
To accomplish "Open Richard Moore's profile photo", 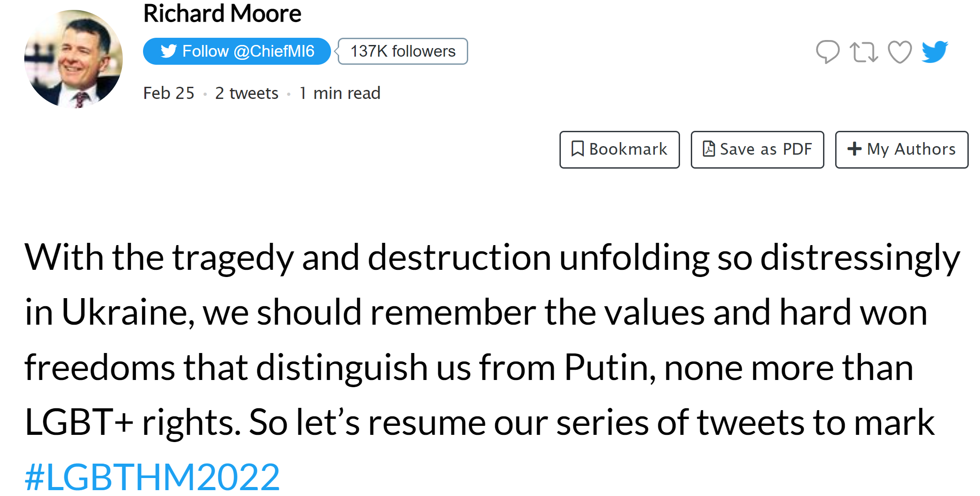I will click(x=73, y=59).
